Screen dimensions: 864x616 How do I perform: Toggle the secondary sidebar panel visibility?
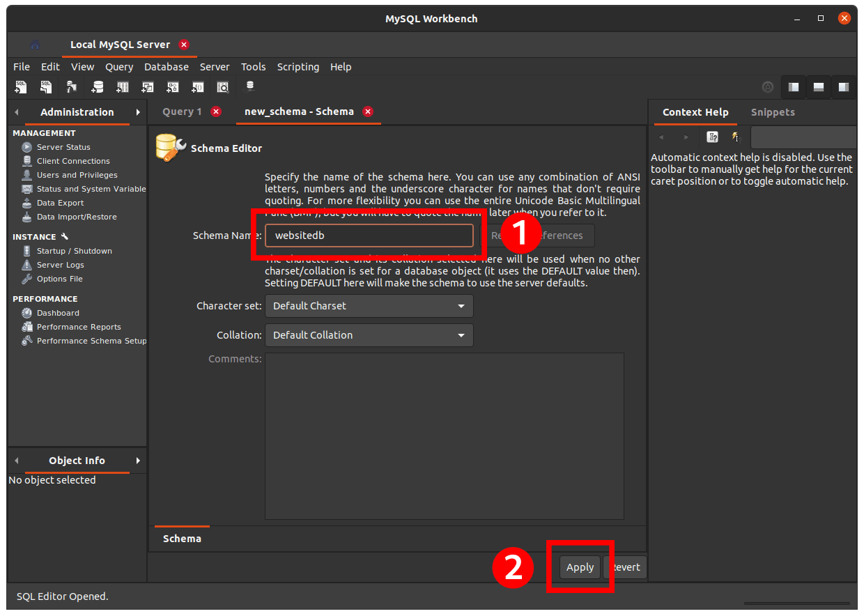pyautogui.click(x=843, y=87)
